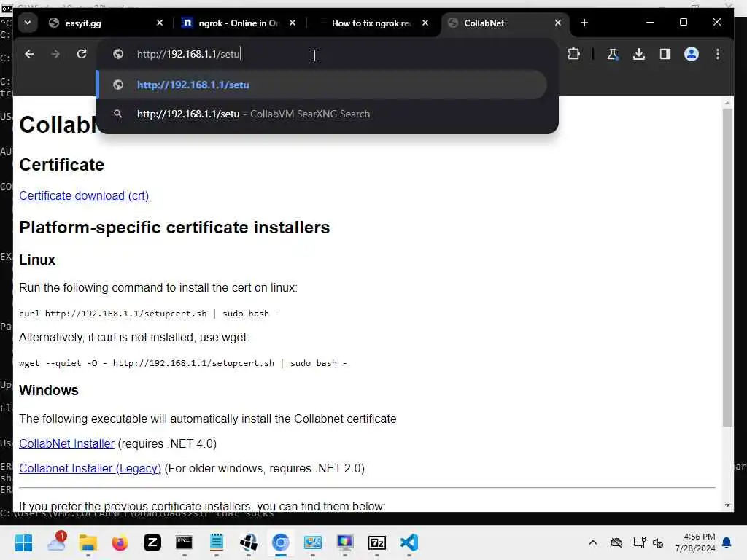
Task: Close the CollabNet tab
Action: 558,23
